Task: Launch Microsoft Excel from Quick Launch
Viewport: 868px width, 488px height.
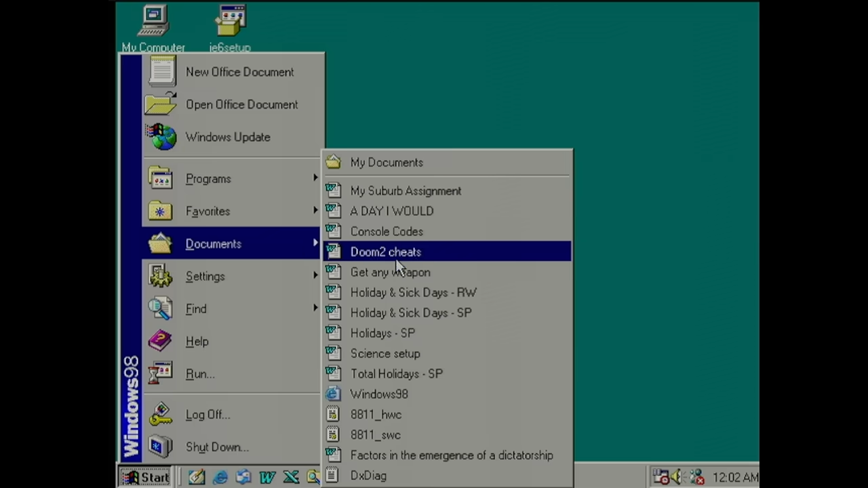Action: coord(291,477)
